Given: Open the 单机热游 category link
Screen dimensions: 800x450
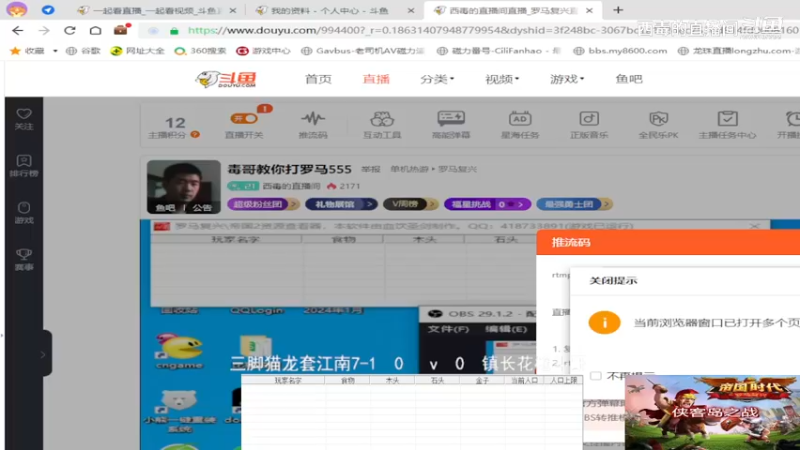Looking at the screenshot, I should [x=409, y=169].
